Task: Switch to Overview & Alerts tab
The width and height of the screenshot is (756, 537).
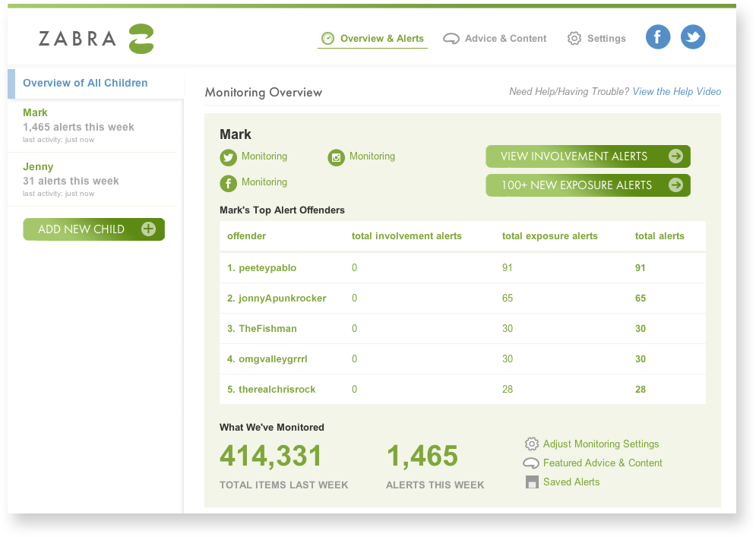Action: point(372,39)
